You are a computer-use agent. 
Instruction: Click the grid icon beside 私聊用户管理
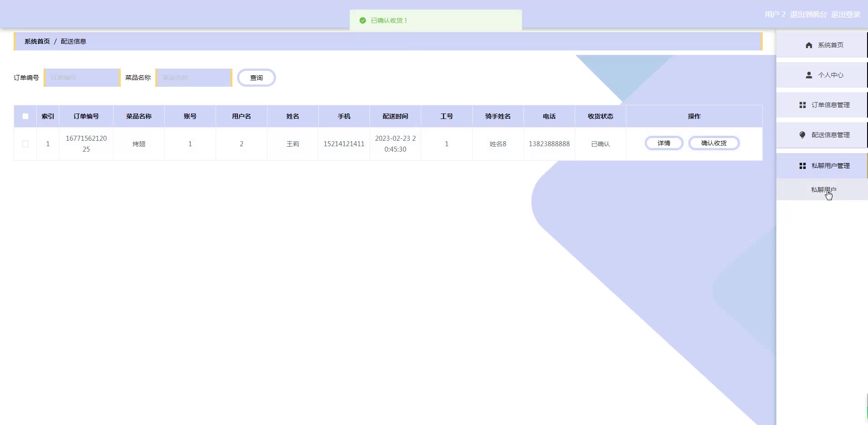pyautogui.click(x=802, y=166)
